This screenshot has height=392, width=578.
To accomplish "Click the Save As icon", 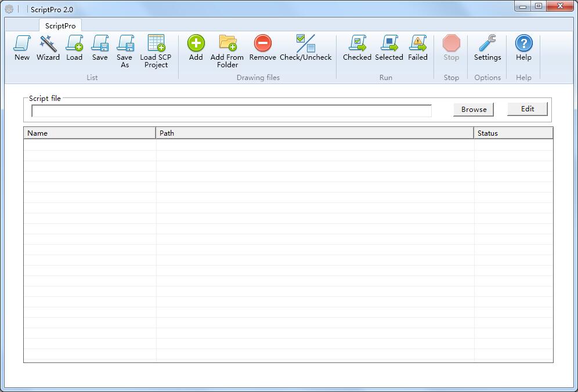I will pos(125,50).
